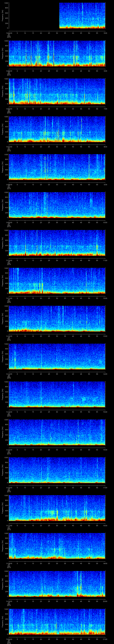
Task: Click the Frequency (Hz) label of top spectrogram
Action: 3,16
